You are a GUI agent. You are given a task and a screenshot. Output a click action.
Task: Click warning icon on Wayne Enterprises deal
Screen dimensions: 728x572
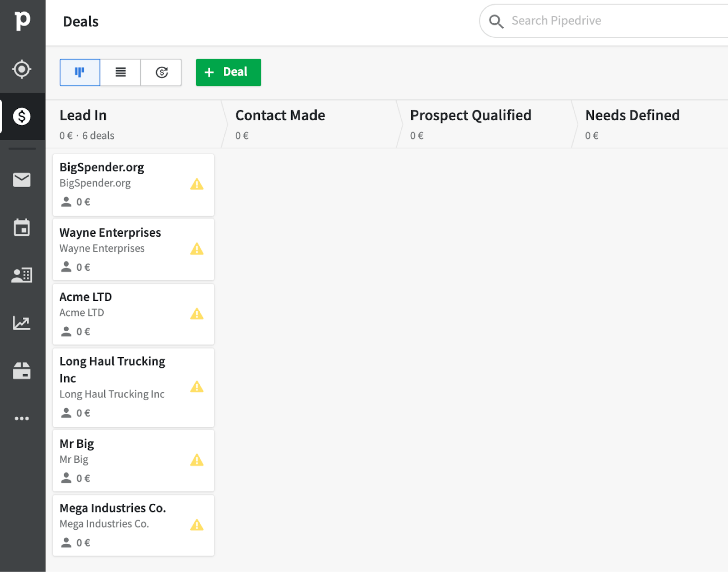(x=197, y=249)
